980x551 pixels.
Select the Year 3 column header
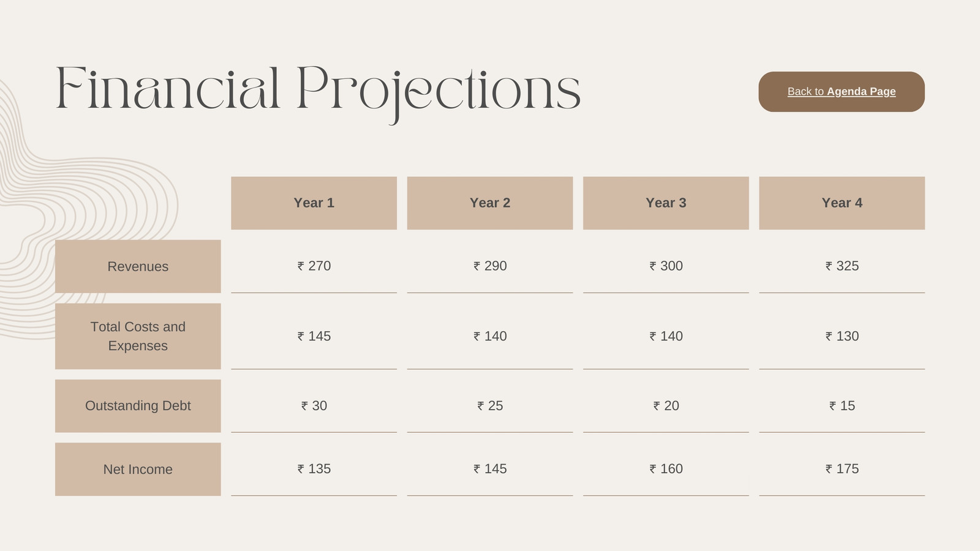click(666, 203)
